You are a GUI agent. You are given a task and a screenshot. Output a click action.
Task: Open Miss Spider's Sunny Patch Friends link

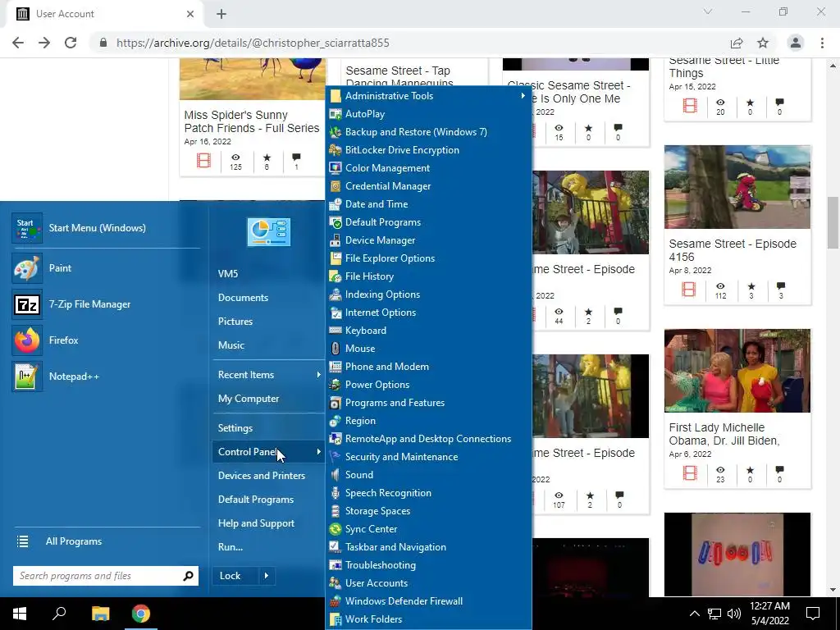pos(251,121)
